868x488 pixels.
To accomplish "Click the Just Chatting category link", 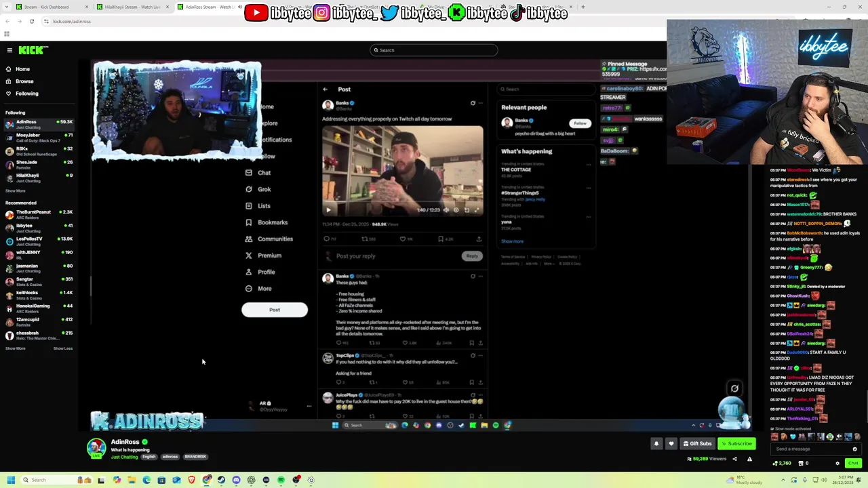I will tap(125, 457).
